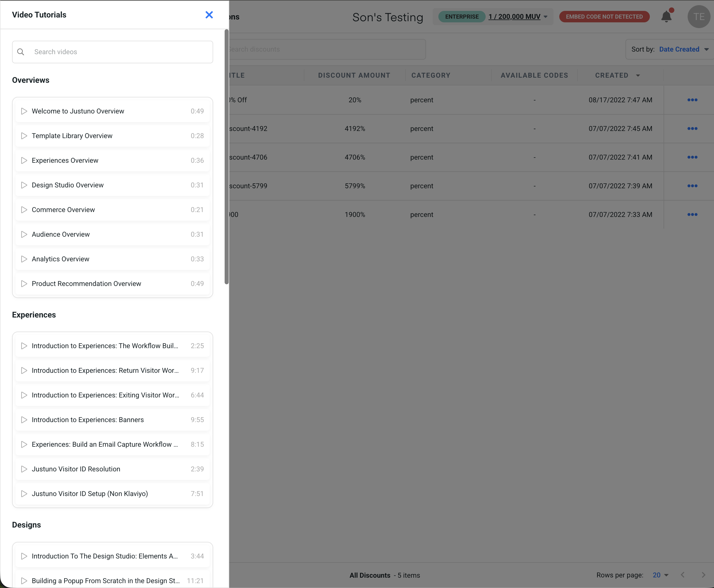Screen dimensions: 714x588
Task: Click the ENTERPRISE plan badge
Action: 462,17
